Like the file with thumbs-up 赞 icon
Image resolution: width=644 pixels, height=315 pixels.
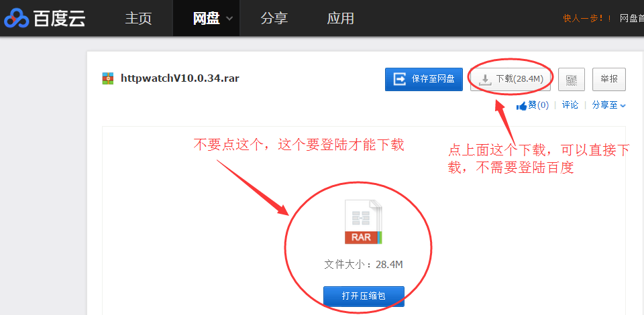pos(522,105)
